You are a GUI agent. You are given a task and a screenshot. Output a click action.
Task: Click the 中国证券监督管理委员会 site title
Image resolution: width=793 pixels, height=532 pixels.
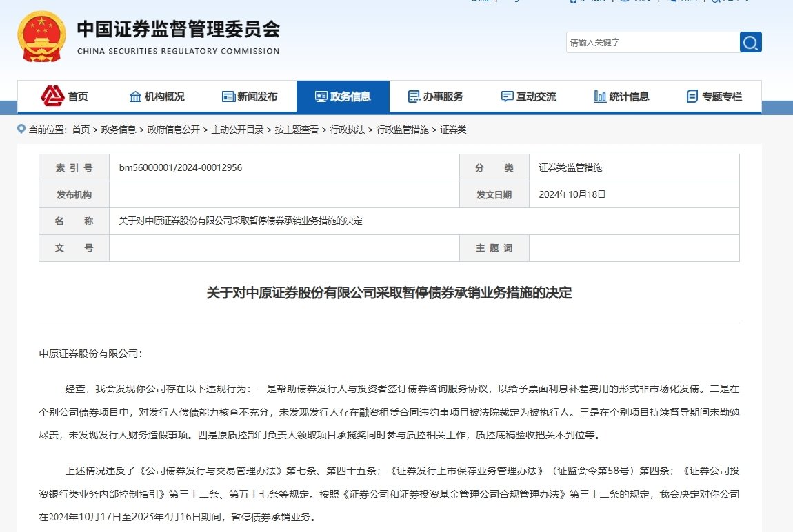coord(178,29)
